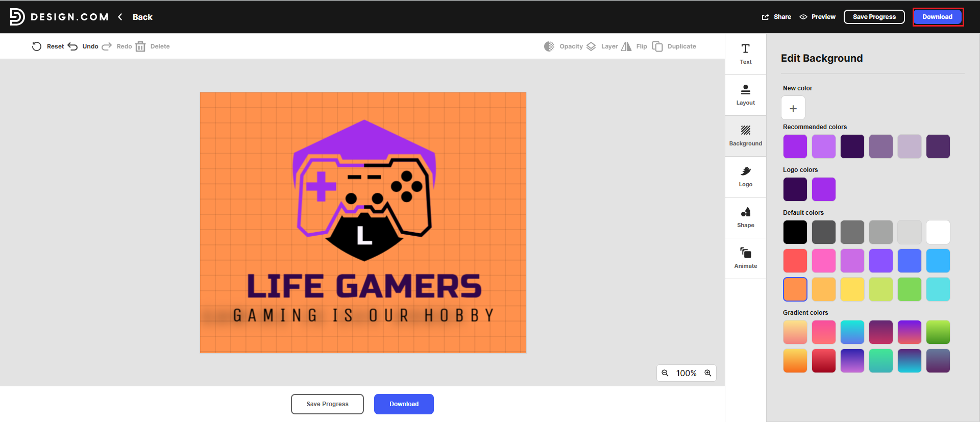Pick the muted mauve recommended color
Viewport: 980px width, 422px height.
tap(881, 146)
